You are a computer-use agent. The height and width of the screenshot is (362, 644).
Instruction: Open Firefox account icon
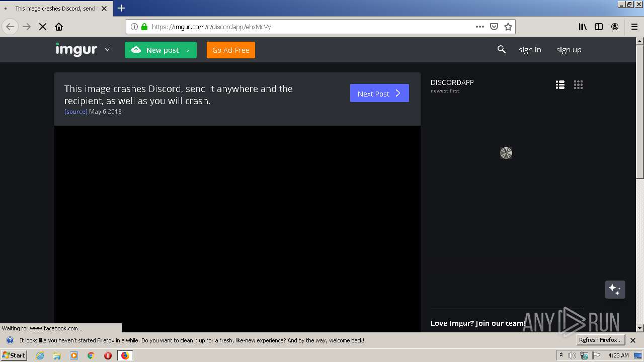615,27
